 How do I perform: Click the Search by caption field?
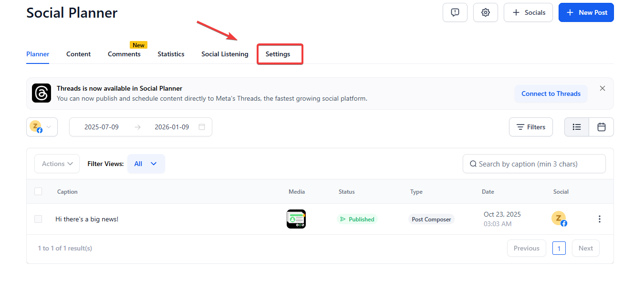(534, 164)
